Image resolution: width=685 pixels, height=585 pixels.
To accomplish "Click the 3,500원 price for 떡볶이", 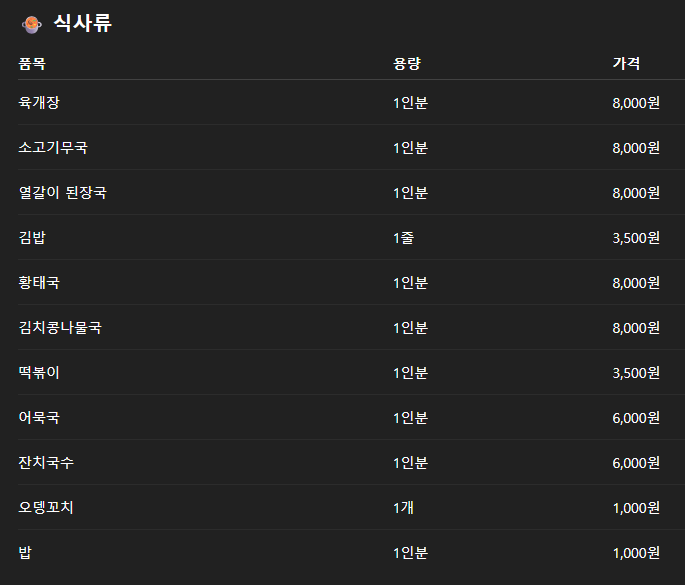I will (636, 373).
